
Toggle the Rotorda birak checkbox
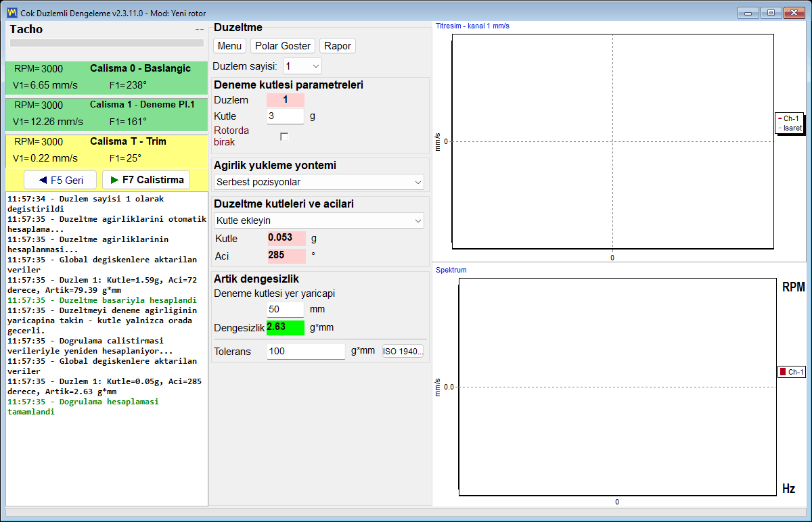(x=284, y=137)
